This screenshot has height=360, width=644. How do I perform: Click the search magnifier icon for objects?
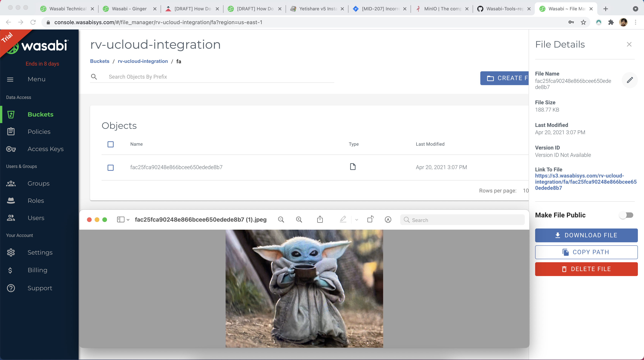click(x=94, y=77)
